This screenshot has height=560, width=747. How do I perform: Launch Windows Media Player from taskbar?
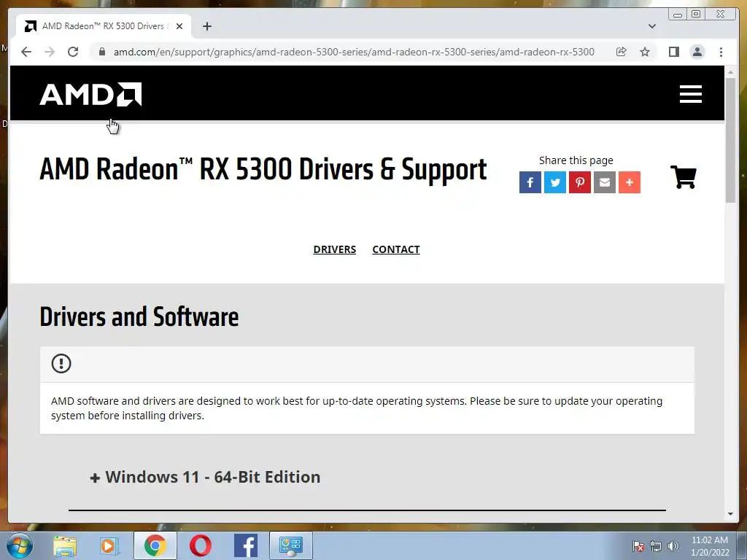(x=109, y=545)
